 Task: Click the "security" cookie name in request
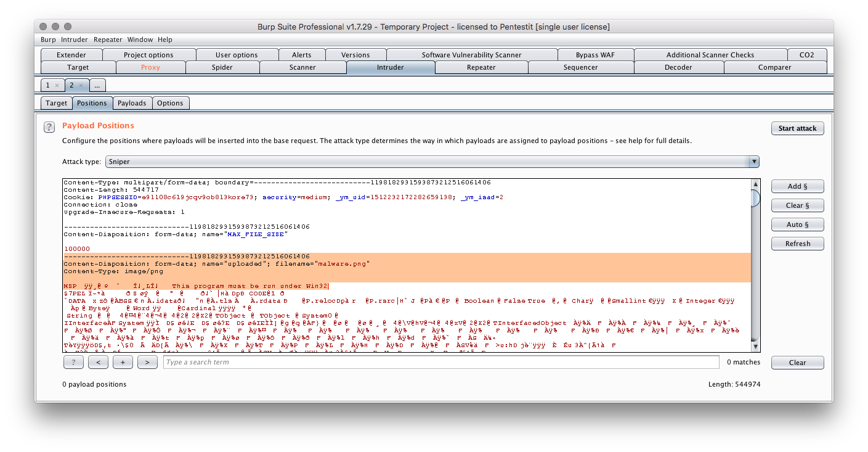(280, 197)
